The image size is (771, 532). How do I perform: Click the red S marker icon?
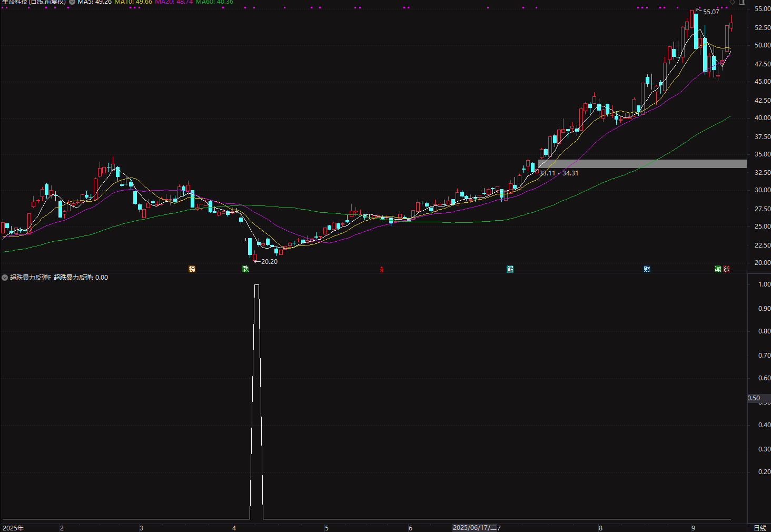pos(382,270)
